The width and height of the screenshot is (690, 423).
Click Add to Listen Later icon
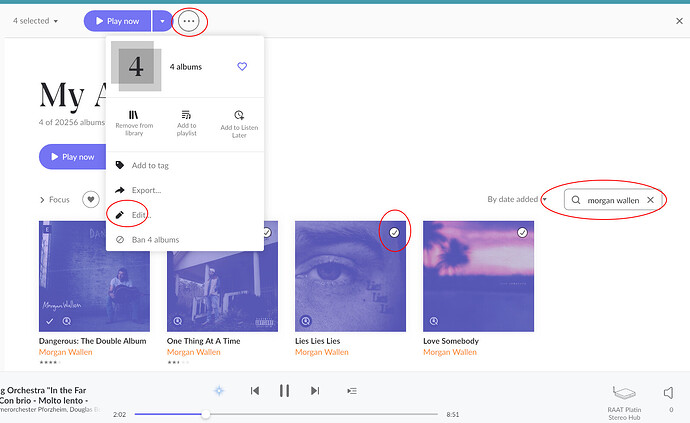(238, 115)
